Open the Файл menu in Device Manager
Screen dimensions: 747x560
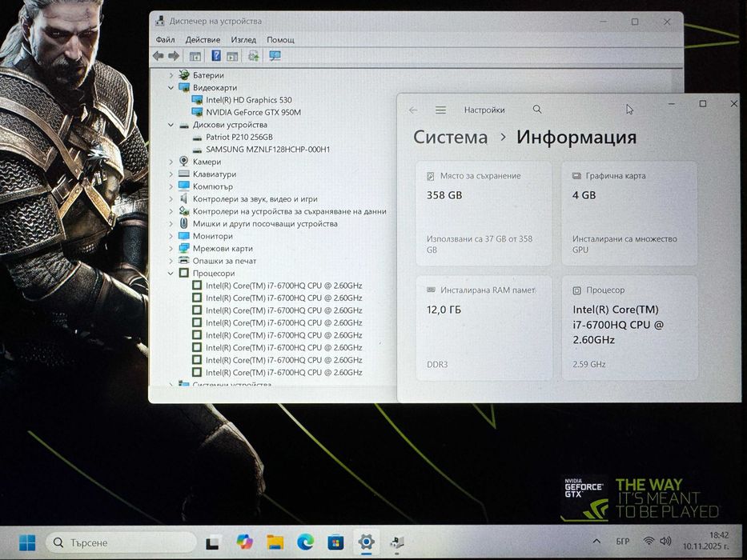coord(165,39)
